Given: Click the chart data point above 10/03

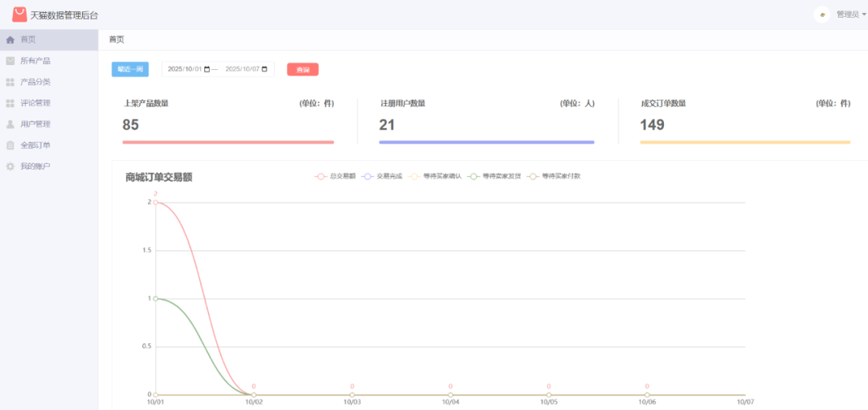Looking at the screenshot, I should [x=352, y=395].
